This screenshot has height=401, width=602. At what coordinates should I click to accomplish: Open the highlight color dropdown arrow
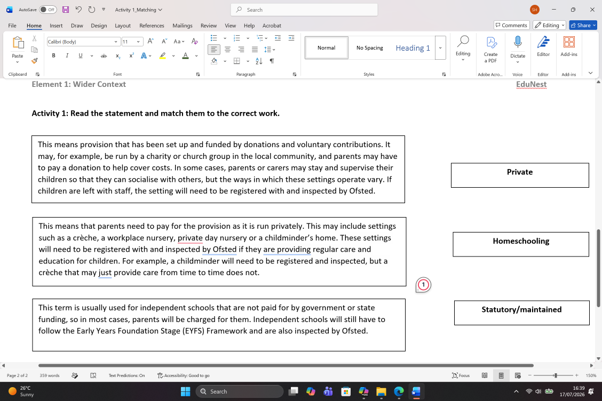click(173, 56)
